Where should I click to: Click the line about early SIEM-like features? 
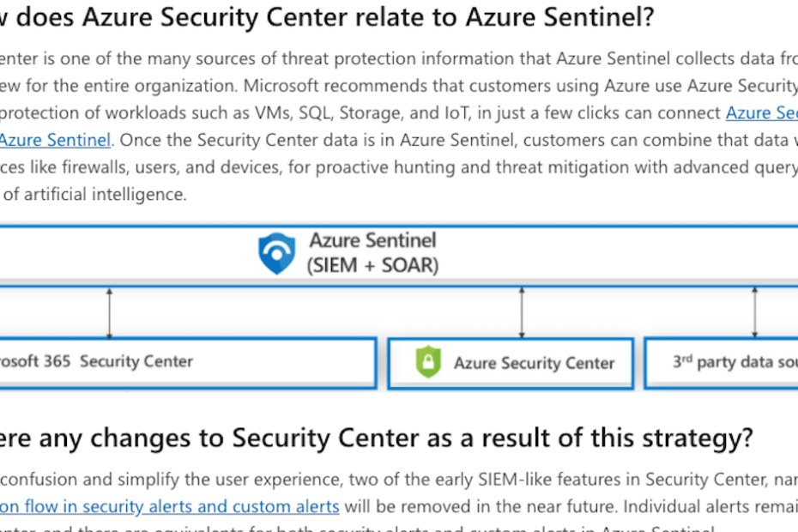pos(399,479)
